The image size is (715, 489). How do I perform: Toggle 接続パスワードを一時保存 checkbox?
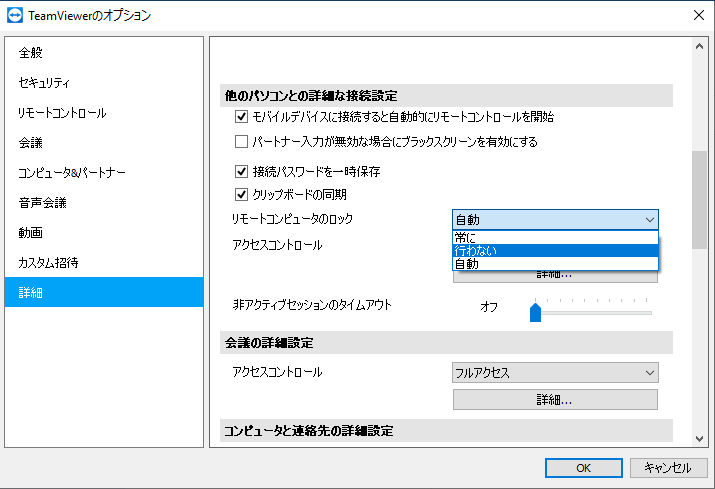point(241,172)
